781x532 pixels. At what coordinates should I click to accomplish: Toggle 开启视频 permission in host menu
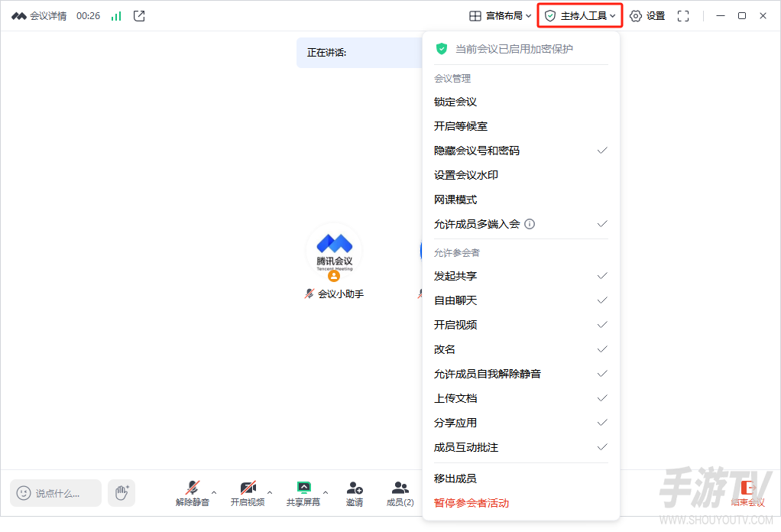pos(520,325)
